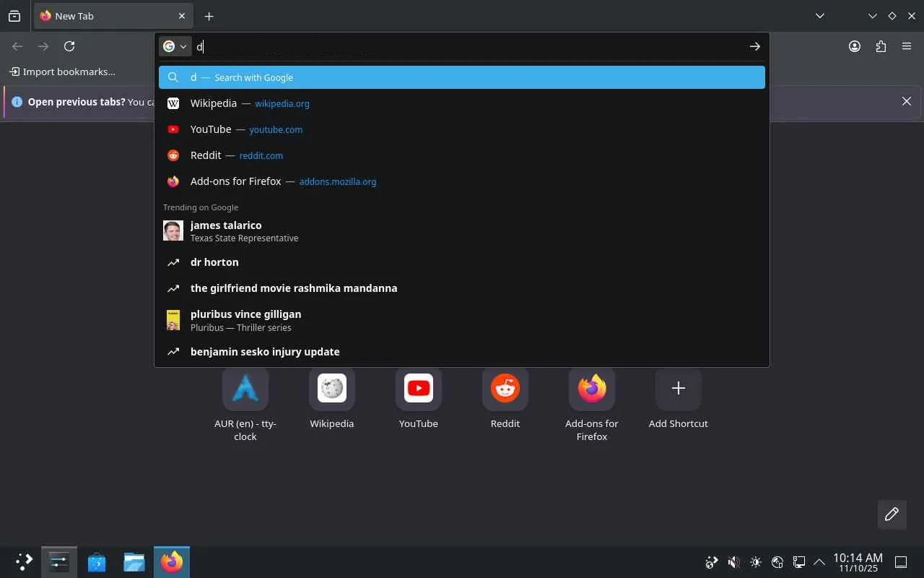Expand the system tray hidden icons arrow
Screen dimensions: 924x578
point(819,562)
